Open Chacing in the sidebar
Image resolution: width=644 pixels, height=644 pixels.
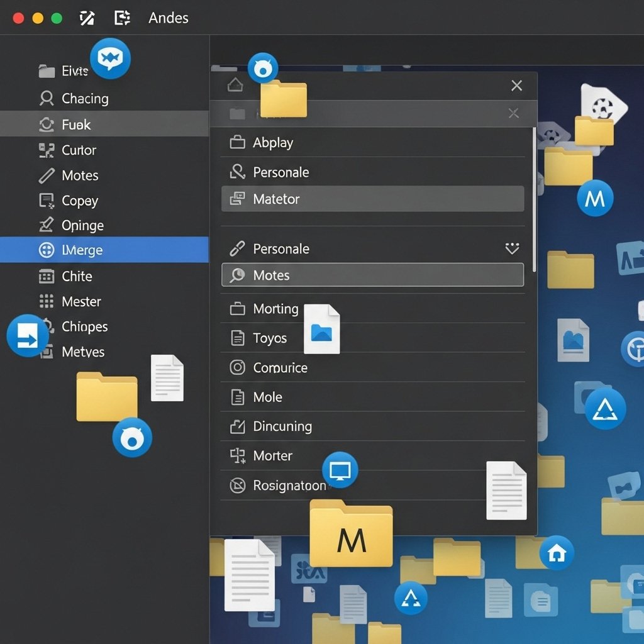pyautogui.click(x=85, y=99)
